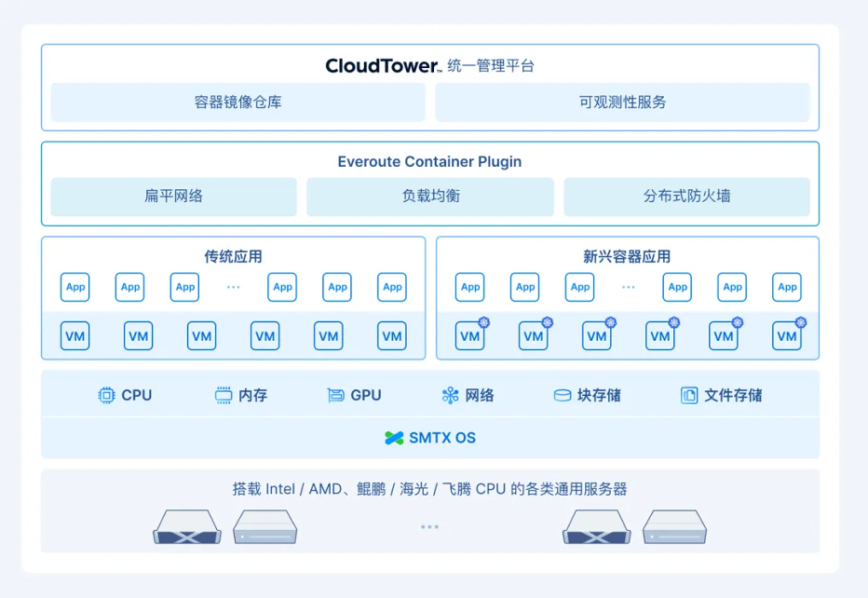Click the 块存储 text label
This screenshot has height=598, width=868.
click(x=599, y=395)
